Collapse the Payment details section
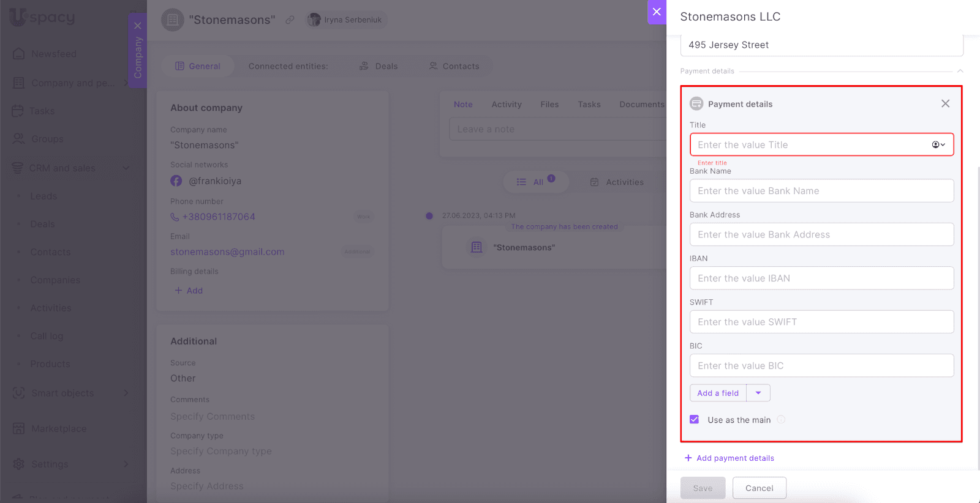 (x=960, y=71)
